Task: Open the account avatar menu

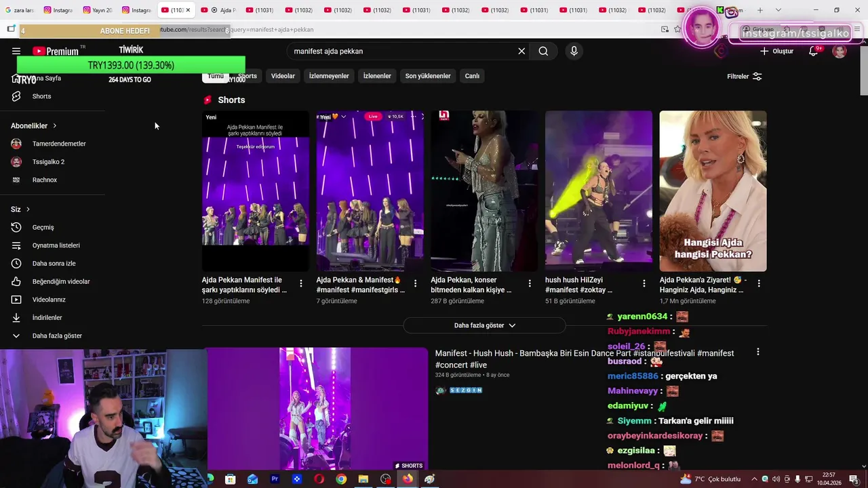Action: pos(840,51)
